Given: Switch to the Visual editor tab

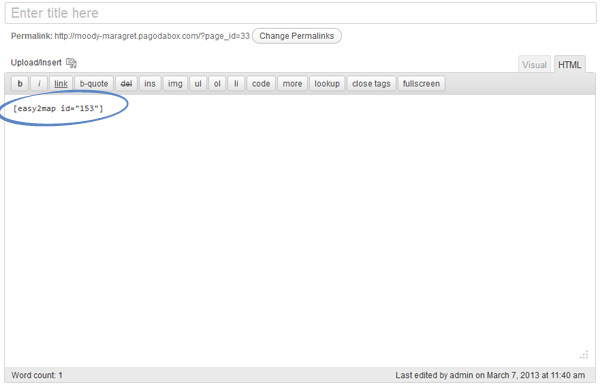Looking at the screenshot, I should click(x=534, y=65).
